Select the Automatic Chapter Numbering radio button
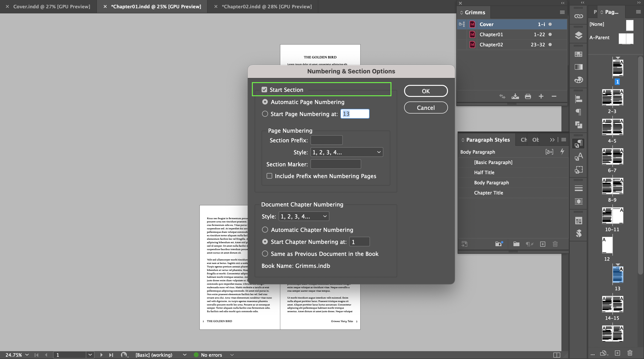The image size is (644, 359). (265, 230)
